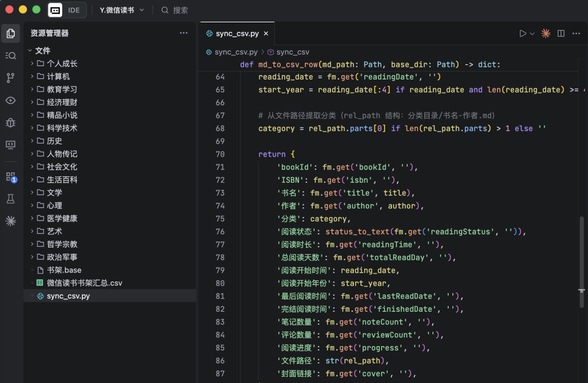Click the 搜索 search field
The height and width of the screenshot is (383, 588).
tap(180, 10)
